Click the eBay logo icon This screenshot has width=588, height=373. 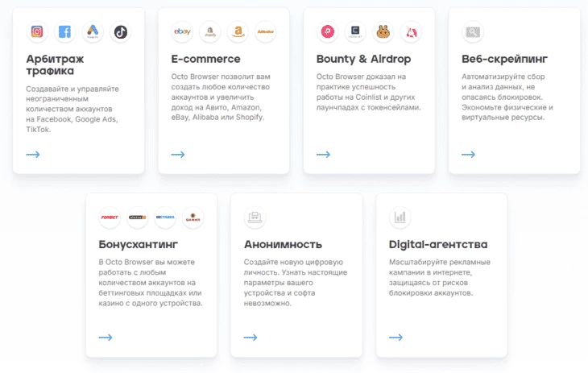(x=182, y=32)
